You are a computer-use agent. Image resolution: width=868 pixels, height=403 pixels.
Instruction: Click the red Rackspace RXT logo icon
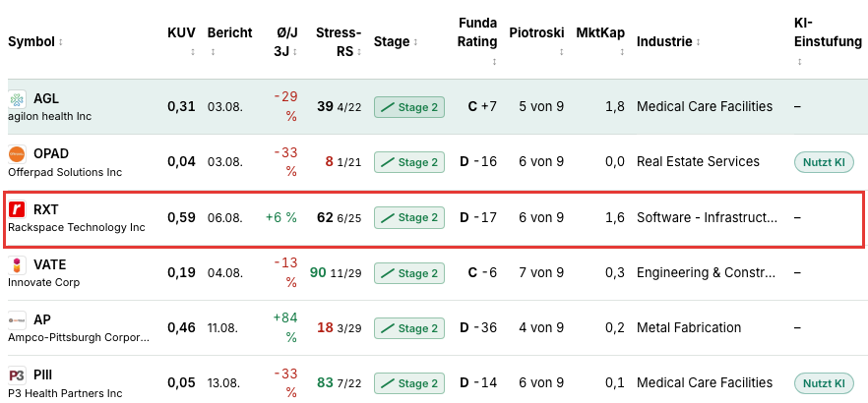pos(17,209)
